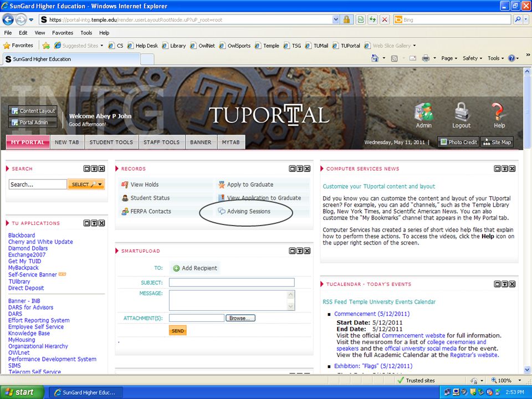Click the red question-mark Help icon in banner

coord(499,115)
